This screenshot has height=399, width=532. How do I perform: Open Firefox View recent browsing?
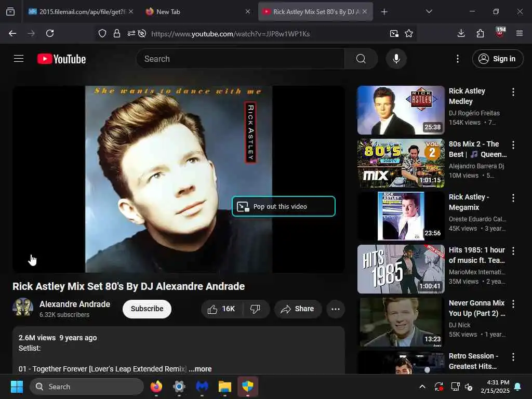click(10, 11)
